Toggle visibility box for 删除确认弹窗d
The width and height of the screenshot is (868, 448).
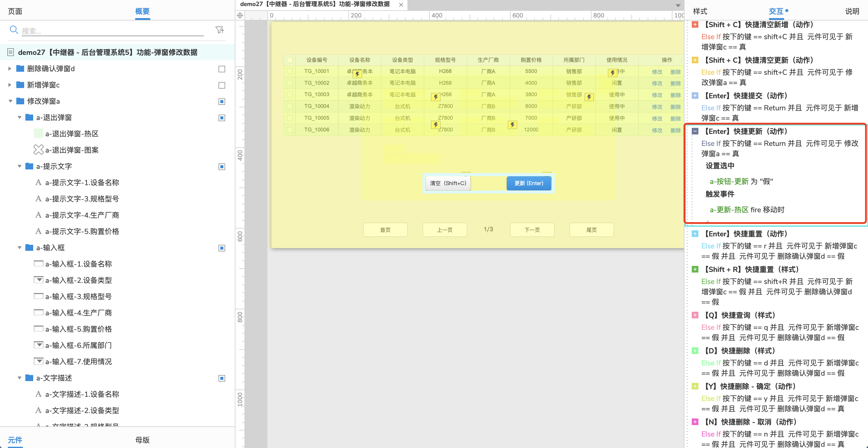pos(222,69)
